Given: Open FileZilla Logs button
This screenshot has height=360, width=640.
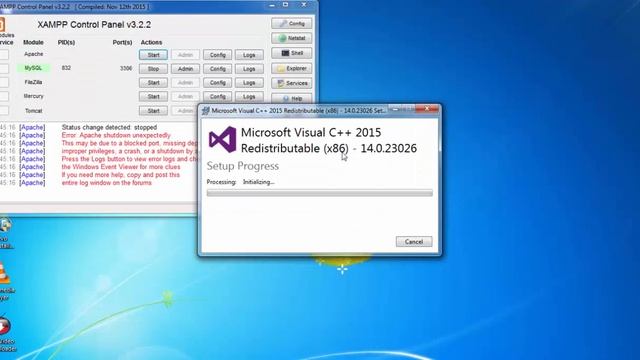Looking at the screenshot, I should 249,82.
